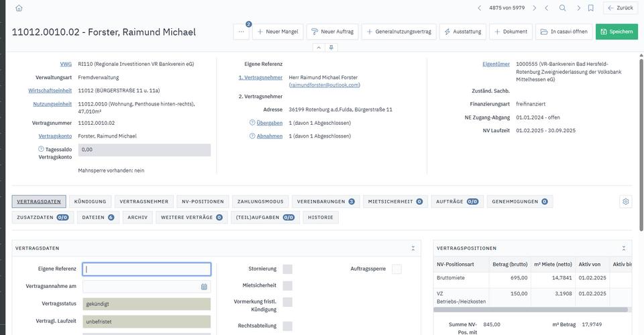Toggle the Stornierung checkbox
The height and width of the screenshot is (335, 644).
click(287, 269)
